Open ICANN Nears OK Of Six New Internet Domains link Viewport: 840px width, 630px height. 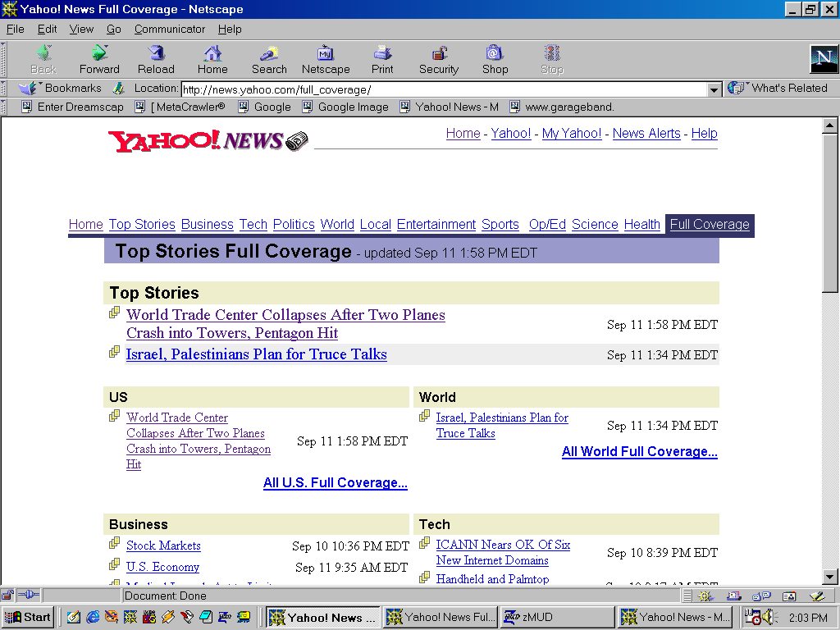(x=503, y=552)
